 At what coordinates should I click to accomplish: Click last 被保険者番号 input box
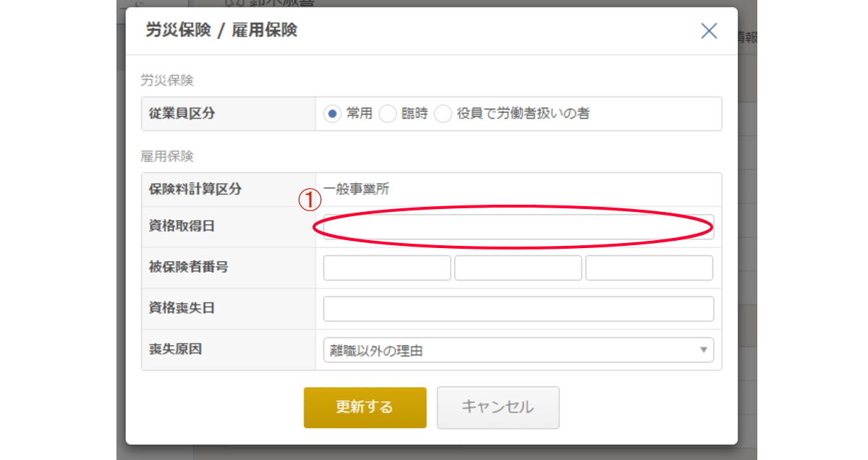click(x=649, y=268)
